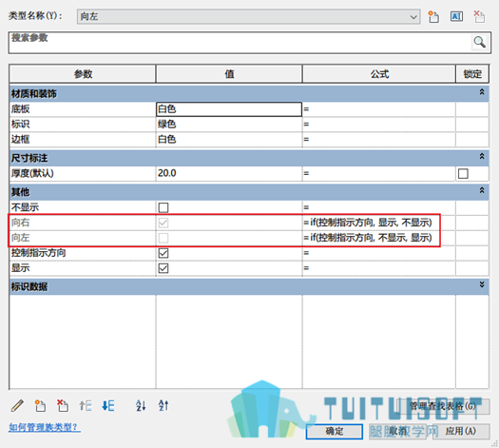Screen dimensions: 499x448
Task: Collapse the 尺寸标注 group
Action: (482, 156)
